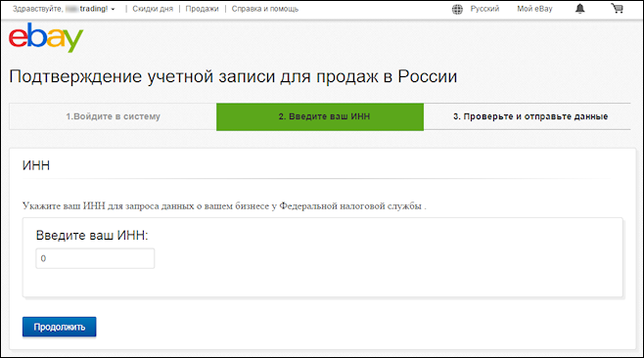The width and height of the screenshot is (644, 358).
Task: Click the globe language icon
Action: [x=457, y=9]
